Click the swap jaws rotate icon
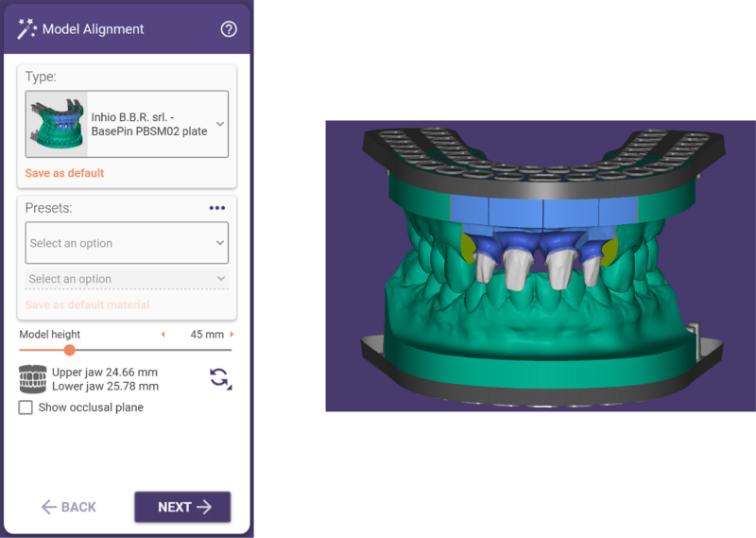Screen dimensions: 756x538 pyautogui.click(x=220, y=379)
